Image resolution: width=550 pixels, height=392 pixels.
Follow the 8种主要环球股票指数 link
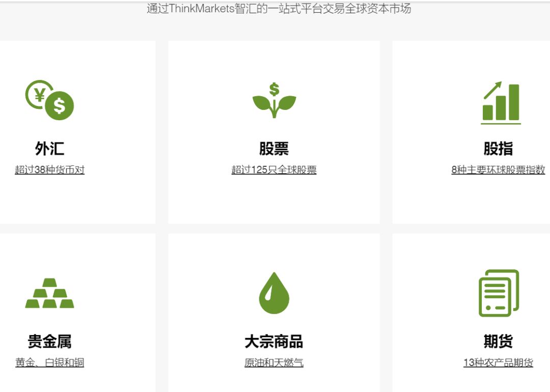click(x=498, y=170)
